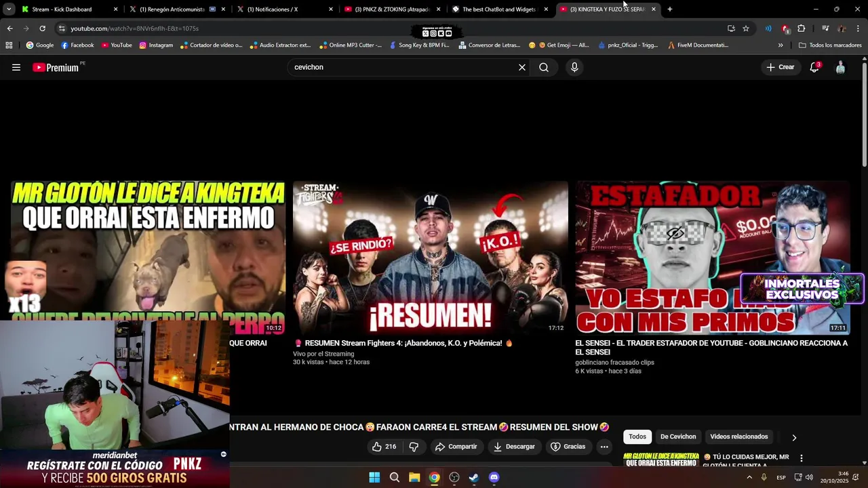This screenshot has height=488, width=868.
Task: Switch to The best ChatBot and Widgets tab
Action: tap(500, 9)
